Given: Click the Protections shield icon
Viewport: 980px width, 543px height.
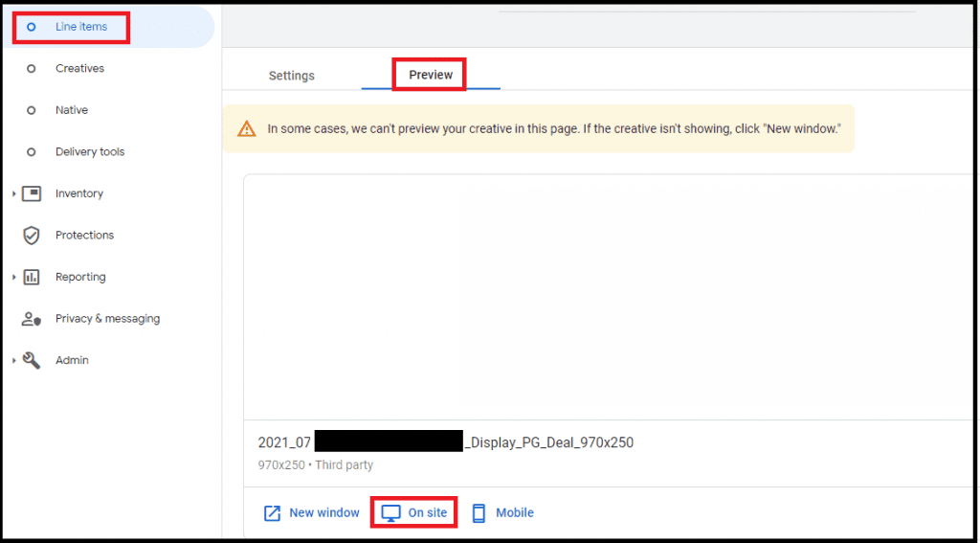Looking at the screenshot, I should click(x=32, y=236).
